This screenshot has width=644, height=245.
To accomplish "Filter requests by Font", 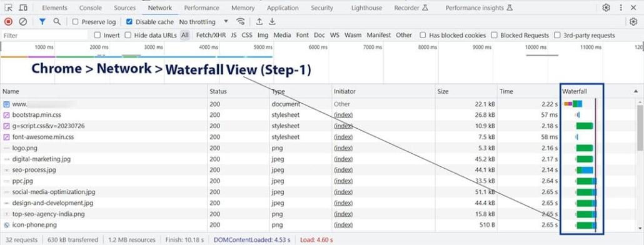I will click(x=302, y=35).
